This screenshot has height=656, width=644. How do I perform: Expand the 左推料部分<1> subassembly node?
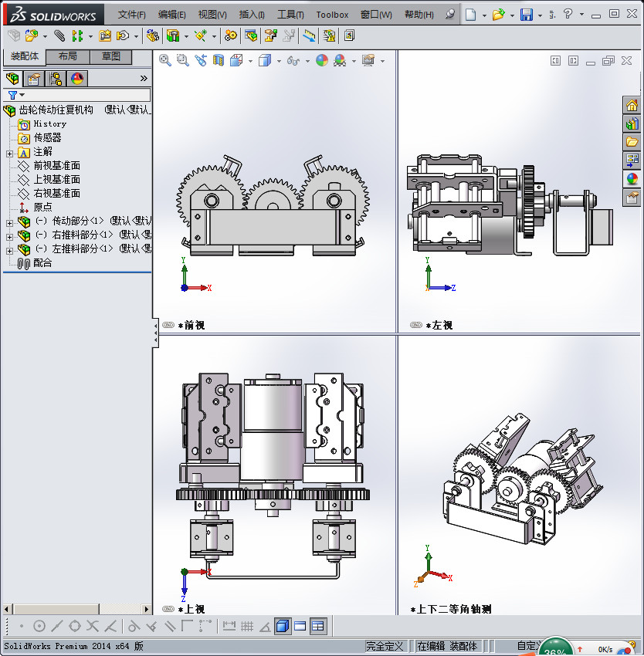tap(9, 251)
